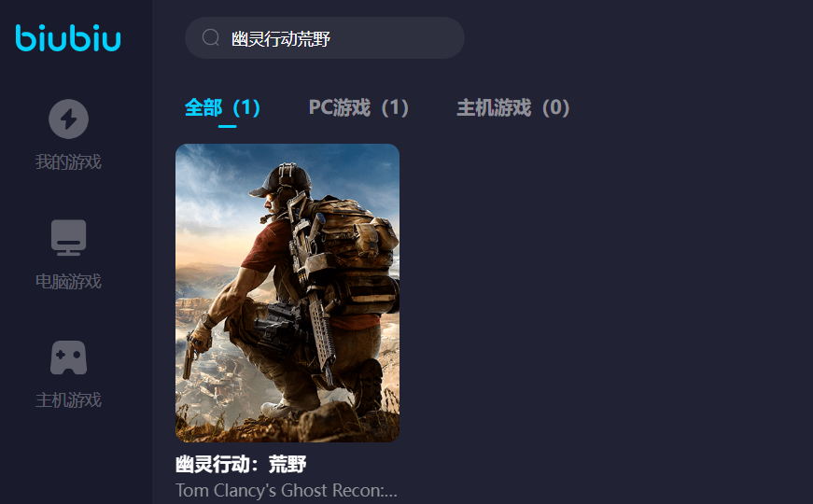
Task: Switch to the PC游戏 (1) tab
Action: click(x=358, y=108)
